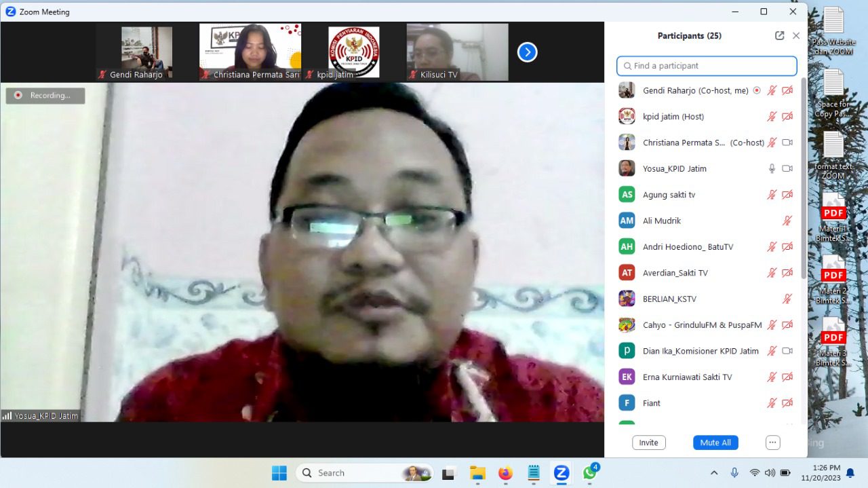Click the Find a participant search field
The image size is (868, 488).
pos(707,66)
